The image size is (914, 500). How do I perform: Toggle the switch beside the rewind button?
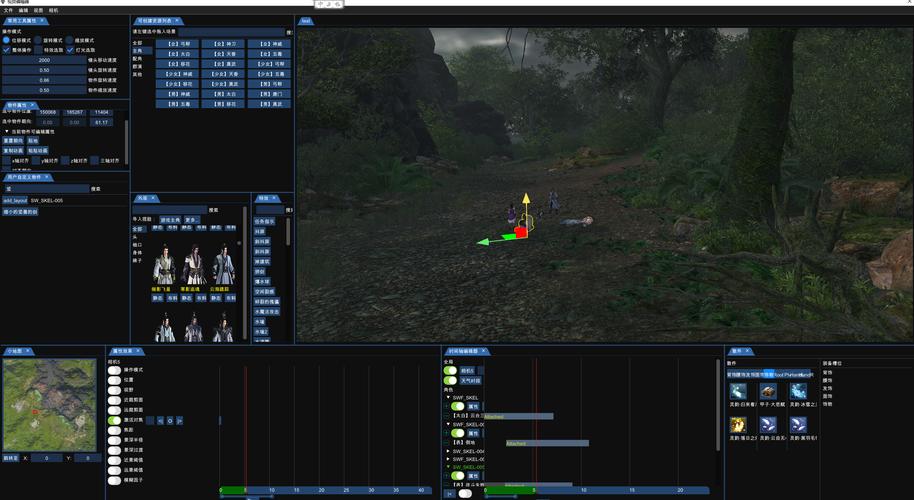click(x=465, y=494)
